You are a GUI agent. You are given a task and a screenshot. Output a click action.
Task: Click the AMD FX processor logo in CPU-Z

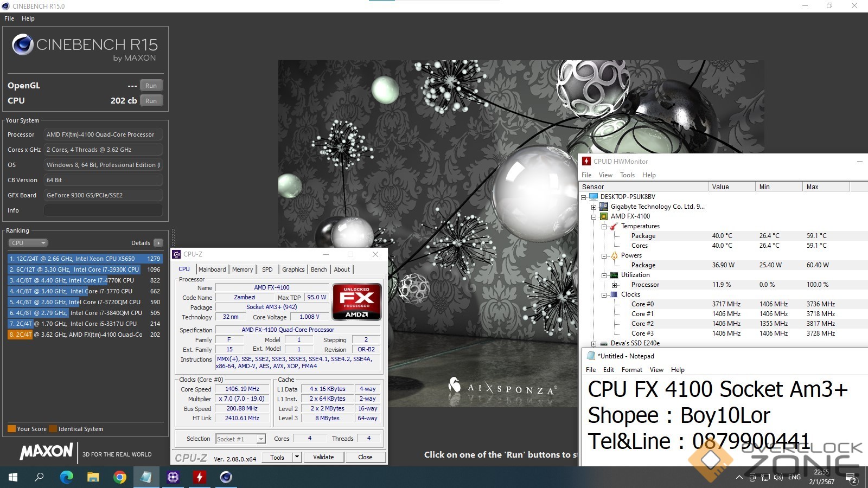(x=356, y=301)
